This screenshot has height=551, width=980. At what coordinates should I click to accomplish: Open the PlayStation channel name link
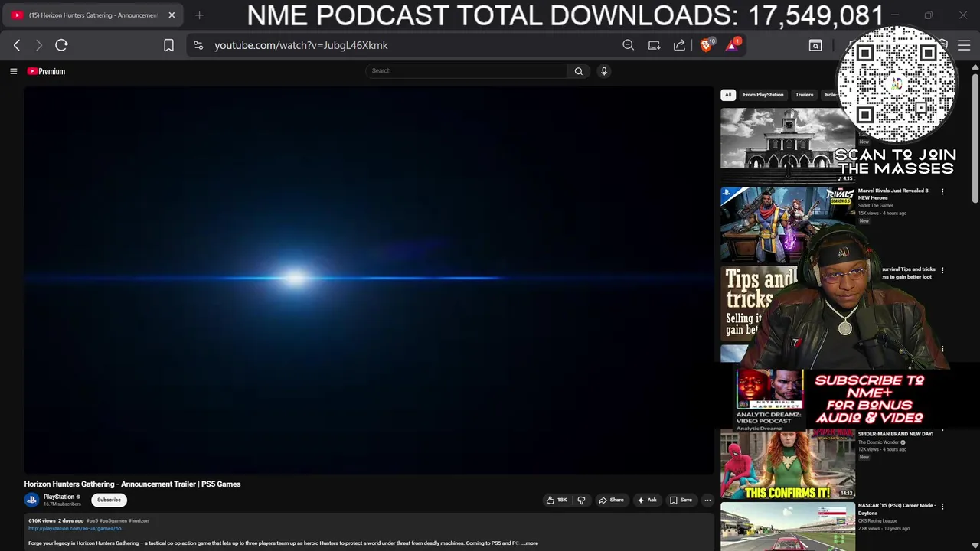(x=59, y=497)
